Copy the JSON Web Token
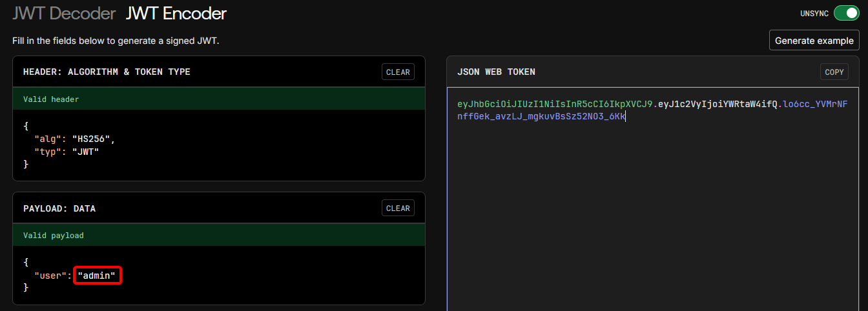Viewport: 868px width, 311px height. 834,72
